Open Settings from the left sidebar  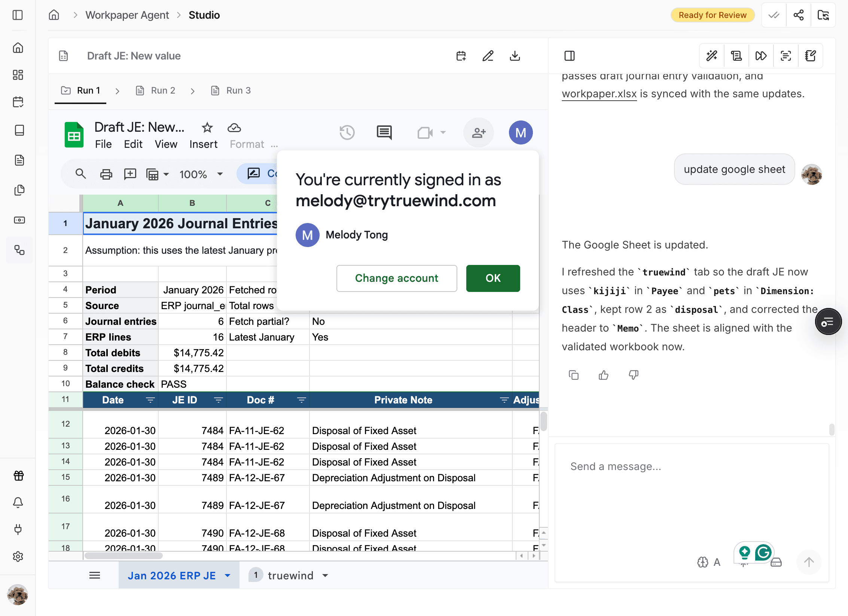coord(18,556)
